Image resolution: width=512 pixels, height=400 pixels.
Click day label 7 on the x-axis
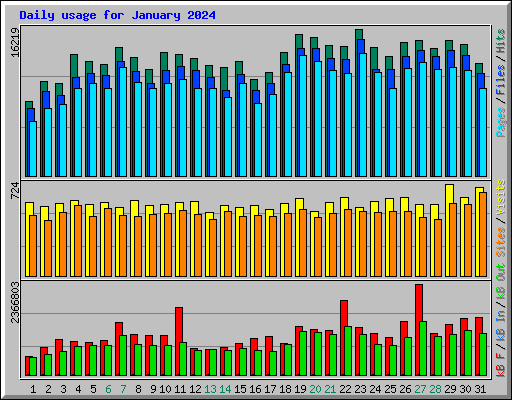[123, 389]
